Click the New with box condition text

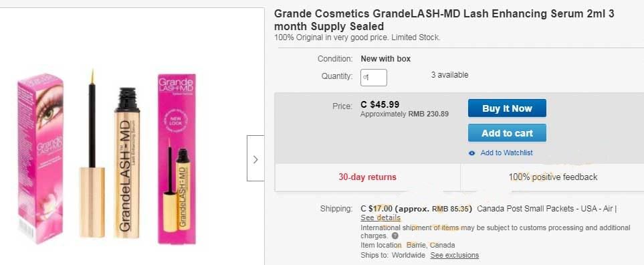click(x=386, y=59)
